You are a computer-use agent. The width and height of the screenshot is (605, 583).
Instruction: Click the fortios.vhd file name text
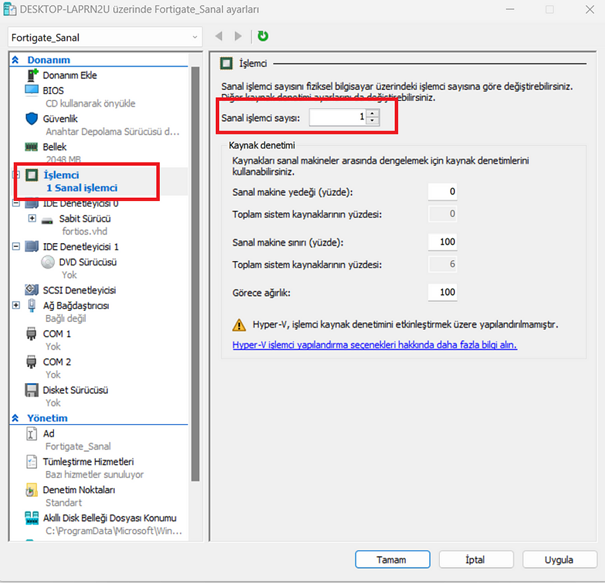coord(84,232)
